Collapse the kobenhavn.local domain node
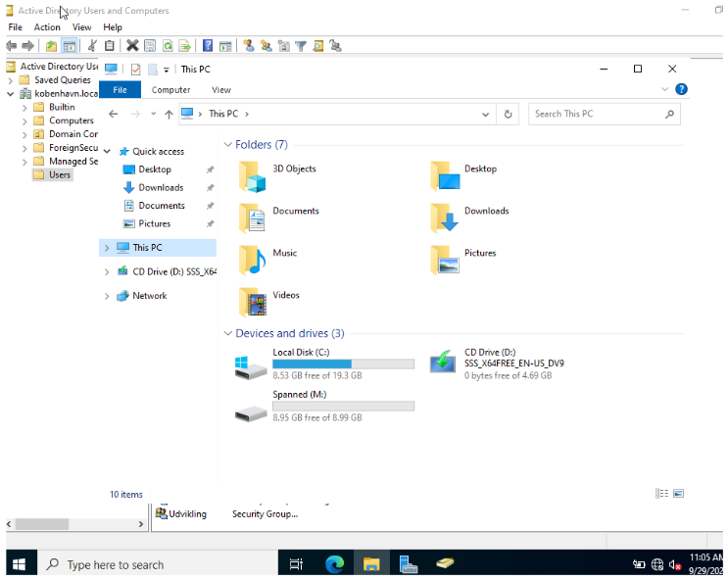 (x=10, y=94)
